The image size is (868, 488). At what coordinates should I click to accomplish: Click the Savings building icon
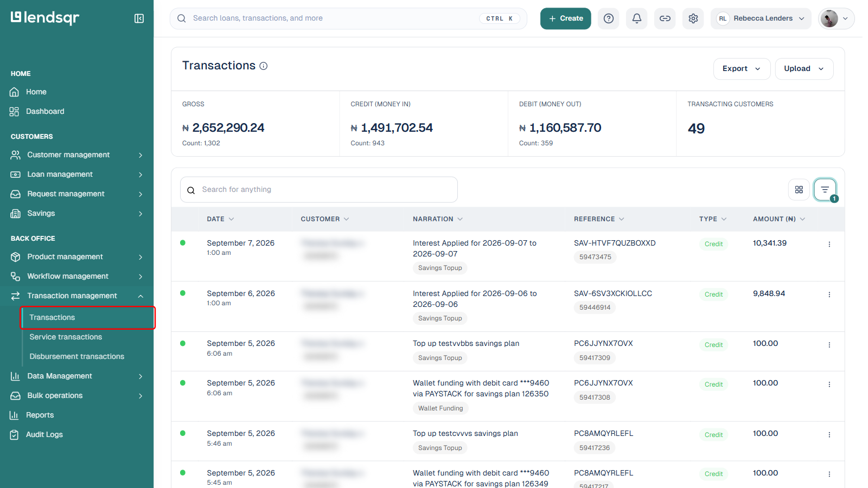[16, 214]
